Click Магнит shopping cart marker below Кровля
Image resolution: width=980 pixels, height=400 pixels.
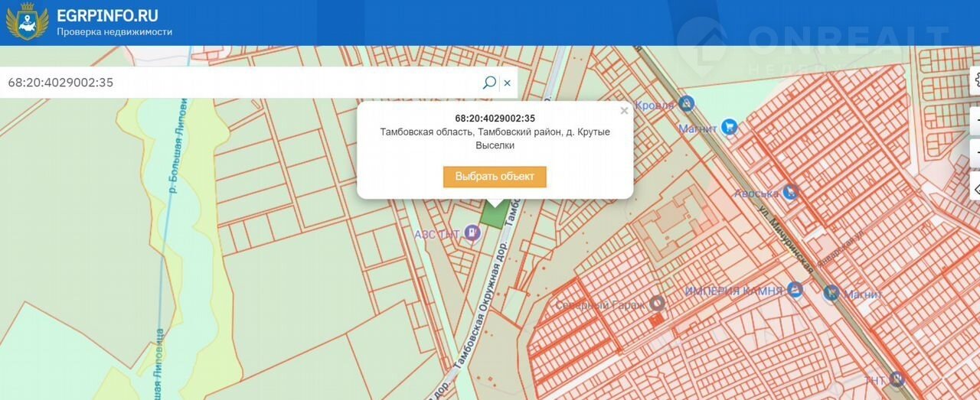729,127
